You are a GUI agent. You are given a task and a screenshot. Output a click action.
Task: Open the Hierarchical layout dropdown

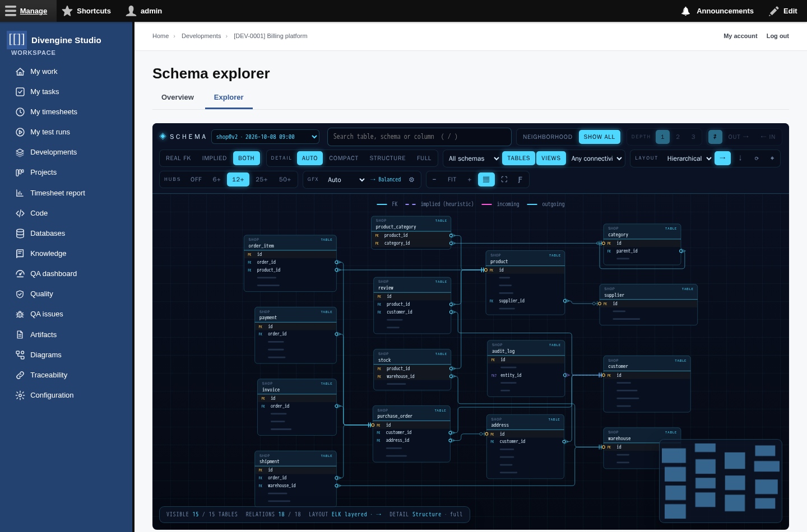pos(689,158)
